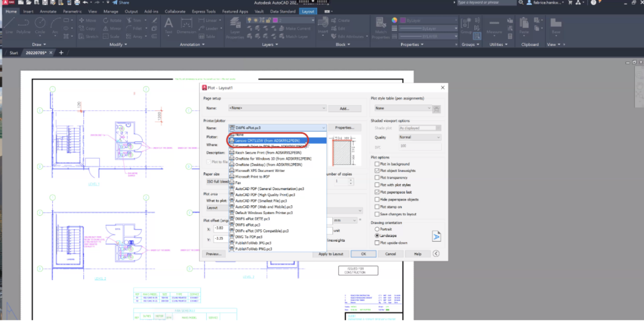644x321 pixels.
Task: Activate the Trim tool
Action: 134,21
